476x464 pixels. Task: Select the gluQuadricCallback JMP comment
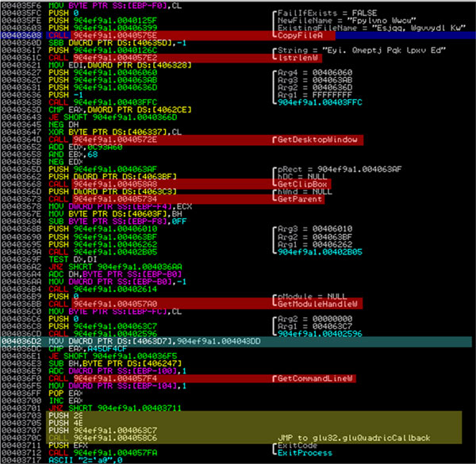pos(354,438)
